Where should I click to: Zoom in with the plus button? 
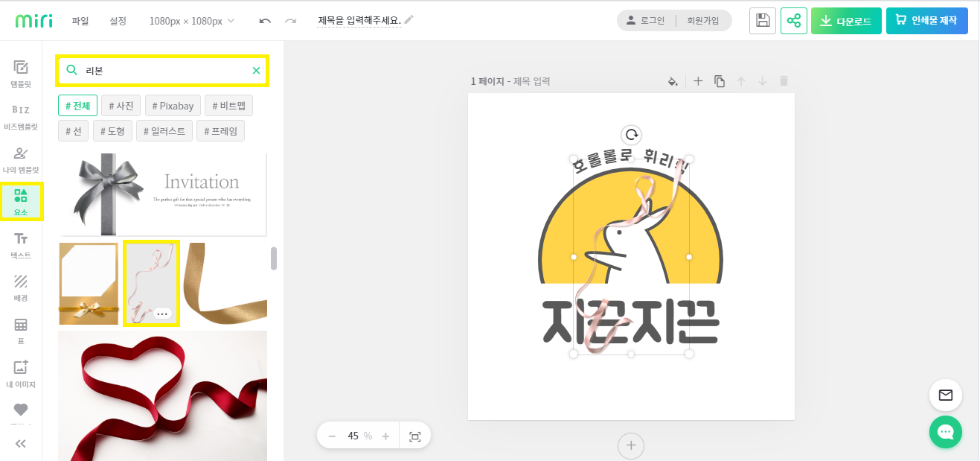pos(385,436)
